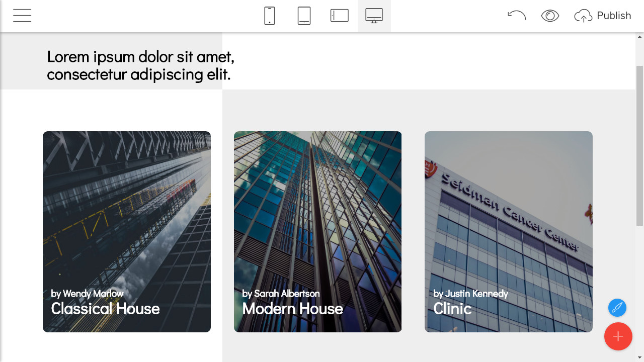Select the 'Modern House' title
The height and width of the screenshot is (362, 644).
[x=292, y=308]
